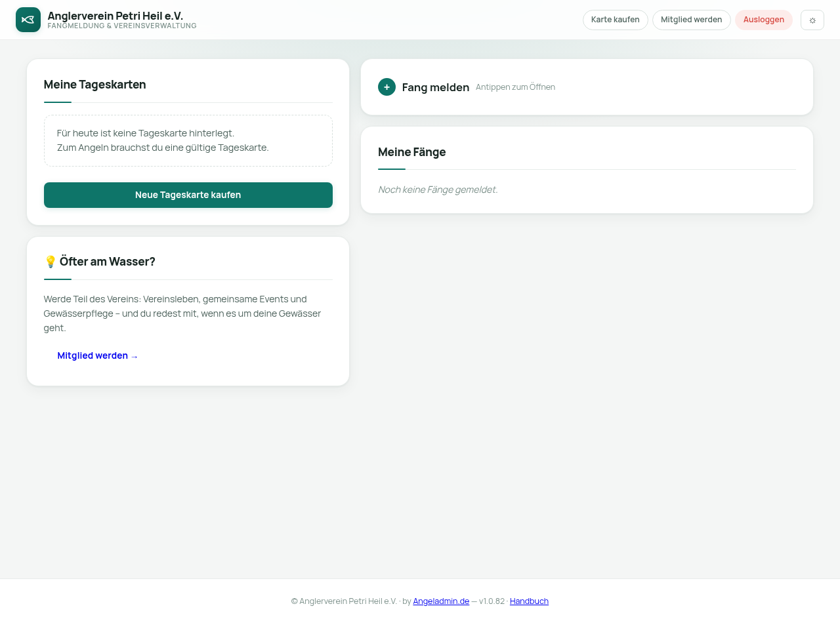This screenshot has width=840, height=623.
Task: Select the Meine Fänge heading
Action: click(x=412, y=152)
